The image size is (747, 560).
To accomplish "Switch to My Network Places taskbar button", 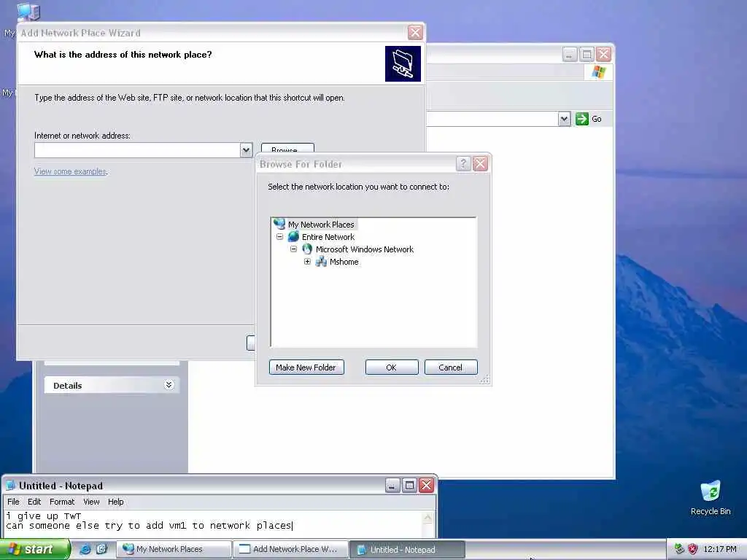I will pos(174,549).
